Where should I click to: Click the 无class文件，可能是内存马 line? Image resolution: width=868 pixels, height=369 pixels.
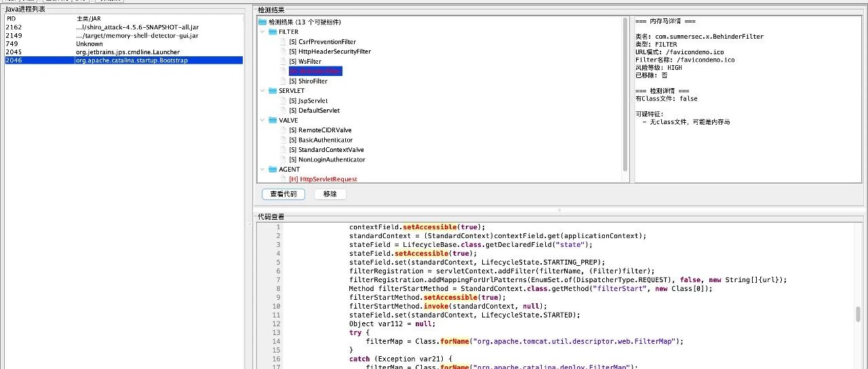tap(686, 122)
